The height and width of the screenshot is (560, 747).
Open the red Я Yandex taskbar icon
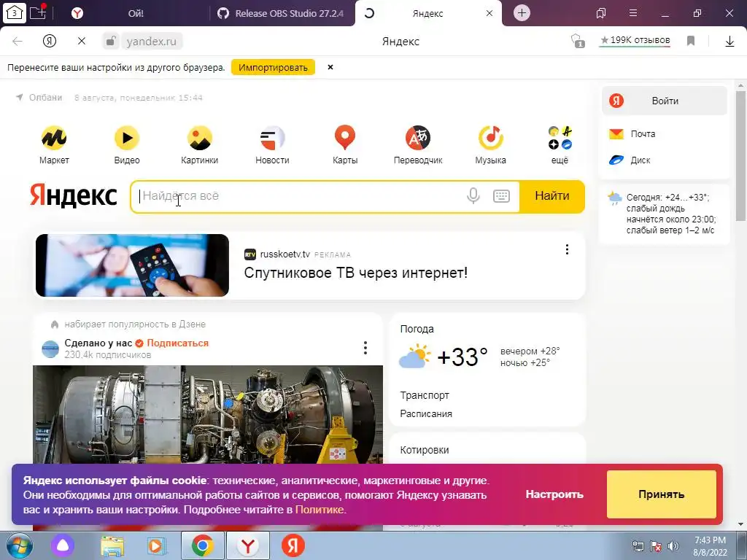293,545
